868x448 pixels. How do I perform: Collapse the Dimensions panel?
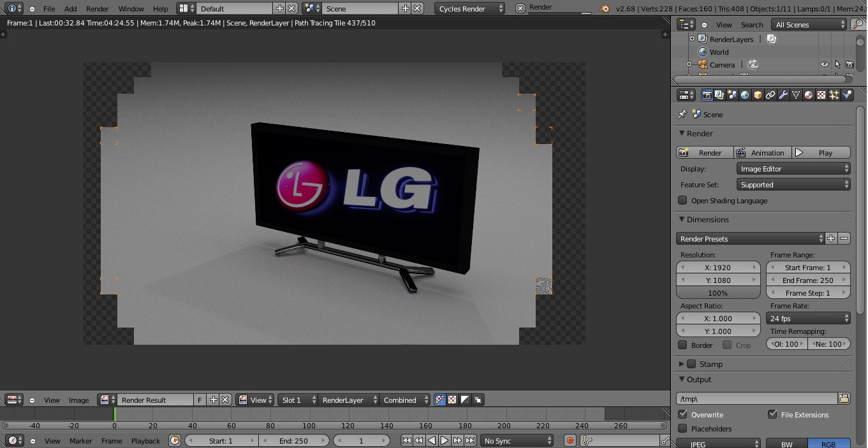[682, 219]
